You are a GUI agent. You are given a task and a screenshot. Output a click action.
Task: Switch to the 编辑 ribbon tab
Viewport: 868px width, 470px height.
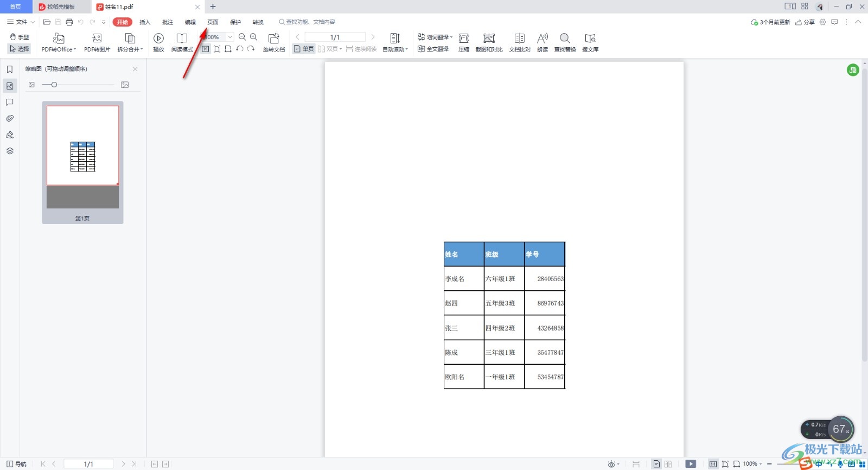coord(190,22)
